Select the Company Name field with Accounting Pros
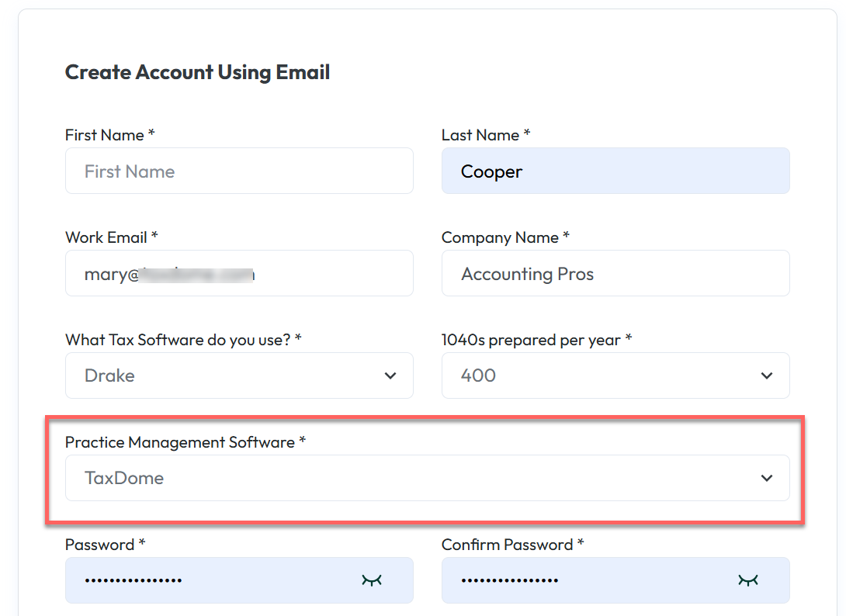Viewport: 846px width, 616px height. click(615, 274)
